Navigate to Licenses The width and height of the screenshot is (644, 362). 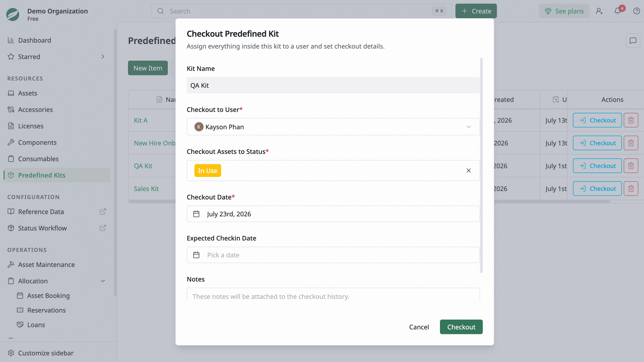click(57, 126)
